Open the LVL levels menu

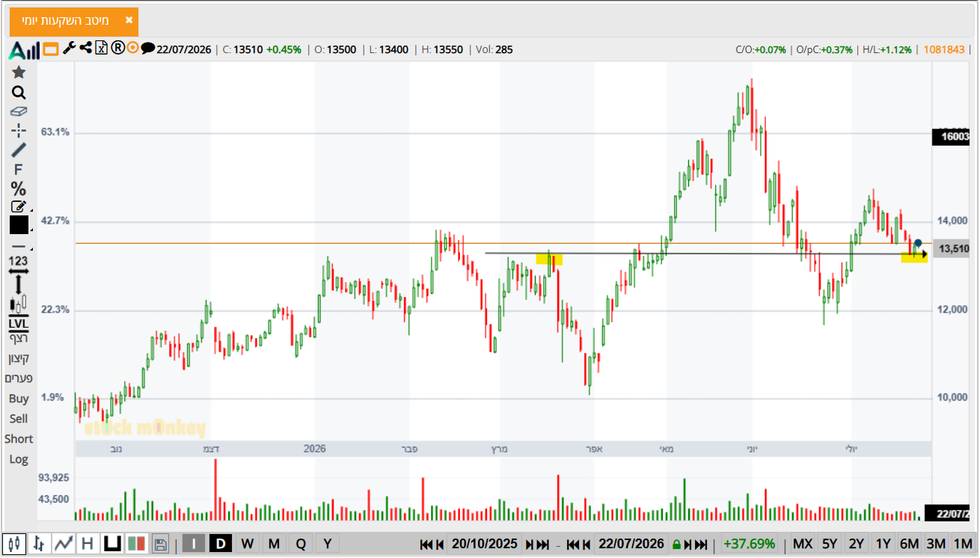[x=19, y=323]
